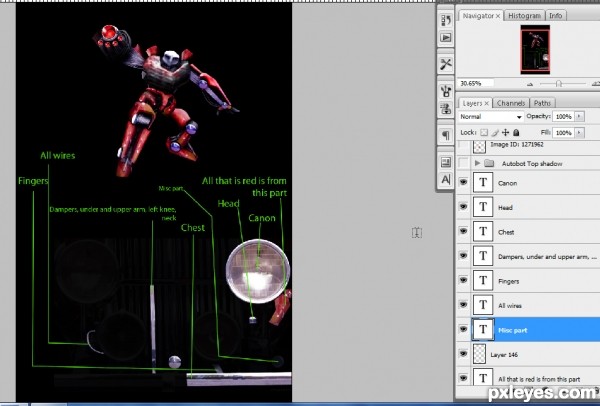Hide the 'All that is red' layer
The width and height of the screenshot is (600, 406).
pyautogui.click(x=463, y=378)
